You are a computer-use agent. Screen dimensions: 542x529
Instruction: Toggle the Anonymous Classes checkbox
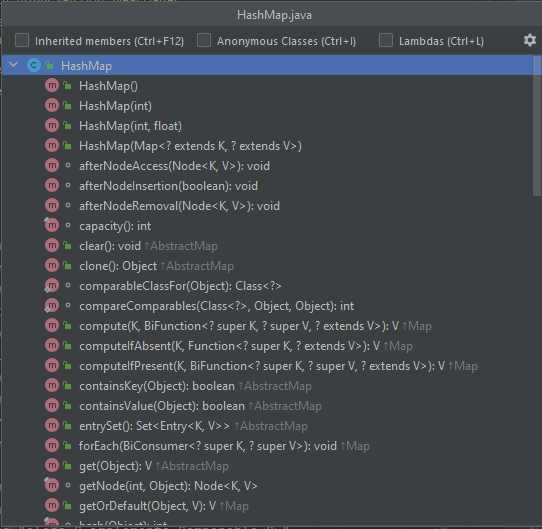(x=204, y=40)
